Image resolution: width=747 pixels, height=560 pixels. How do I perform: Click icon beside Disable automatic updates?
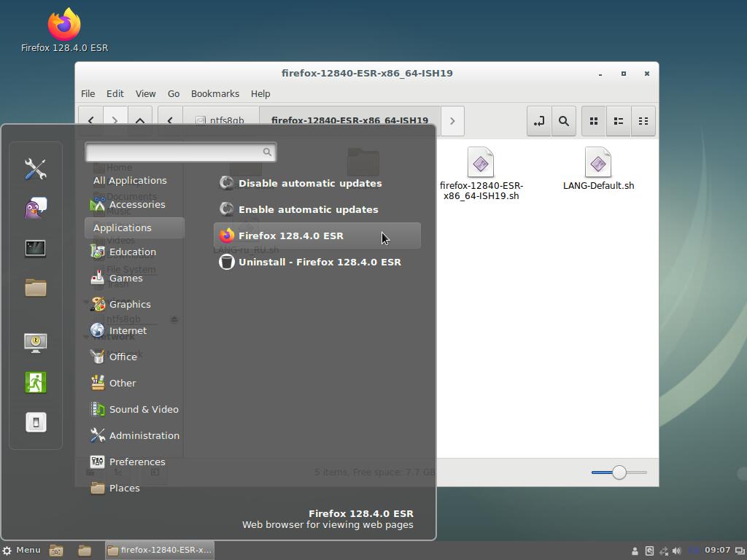[x=227, y=183]
